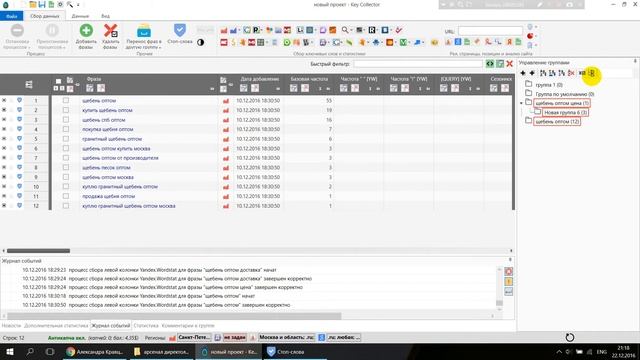Click the table horizontal scrollbar thumb

pyautogui.click(x=38, y=251)
